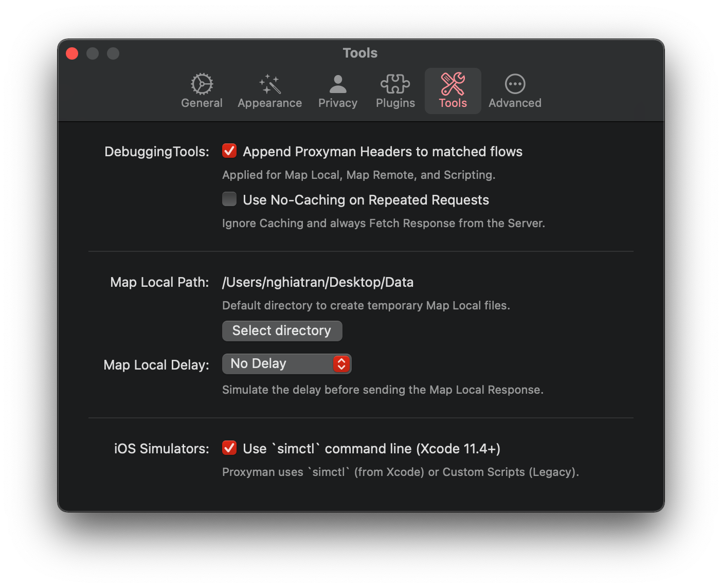Viewport: 722px width, 588px height.
Task: Open the Advanced settings tab
Action: pos(515,91)
